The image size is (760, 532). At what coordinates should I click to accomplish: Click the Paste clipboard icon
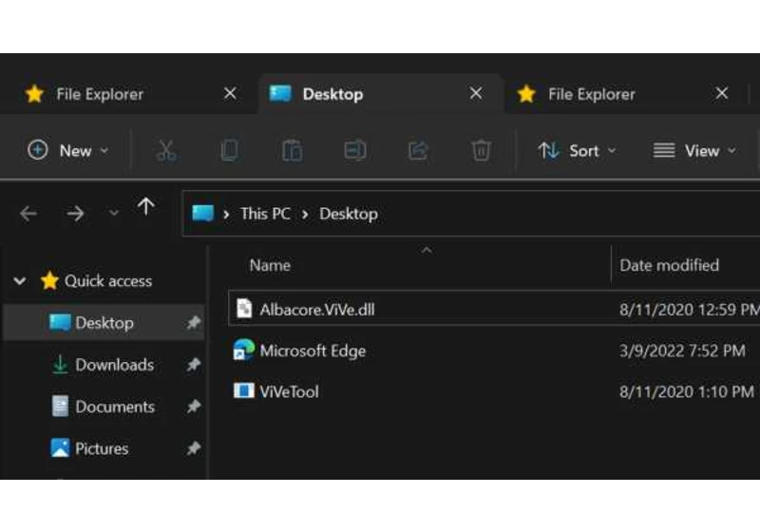[293, 151]
